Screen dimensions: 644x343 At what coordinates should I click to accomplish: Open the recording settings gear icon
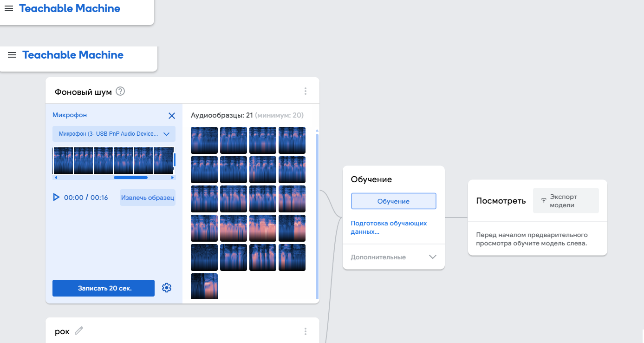pyautogui.click(x=167, y=288)
